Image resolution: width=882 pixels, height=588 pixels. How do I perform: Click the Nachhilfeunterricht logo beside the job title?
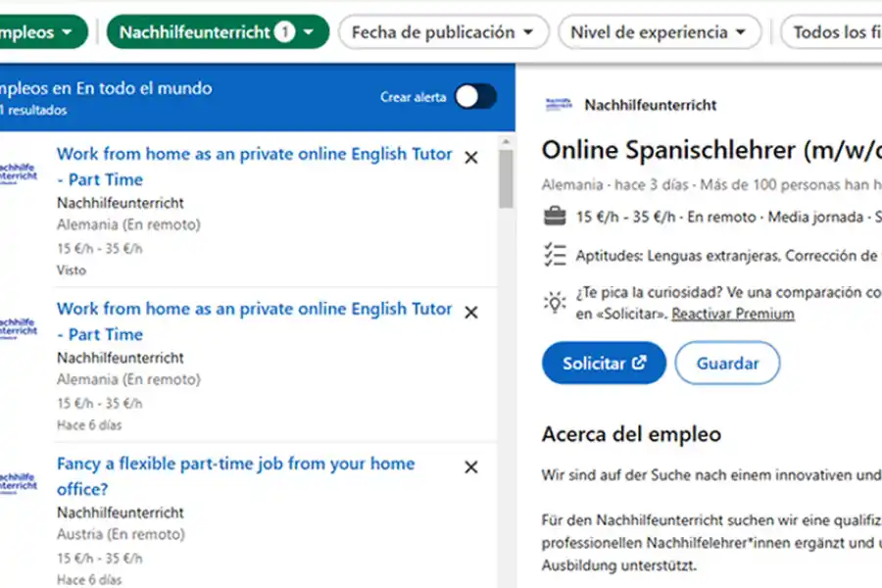(x=556, y=104)
